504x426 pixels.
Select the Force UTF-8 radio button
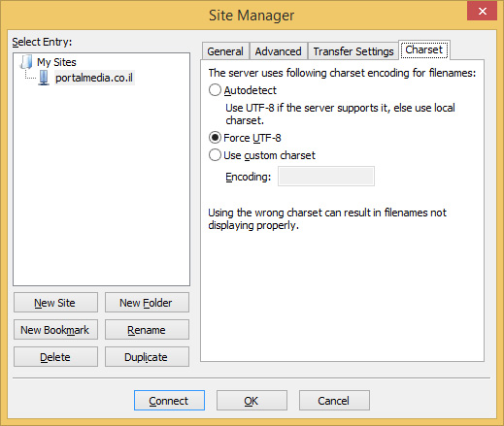coord(215,138)
